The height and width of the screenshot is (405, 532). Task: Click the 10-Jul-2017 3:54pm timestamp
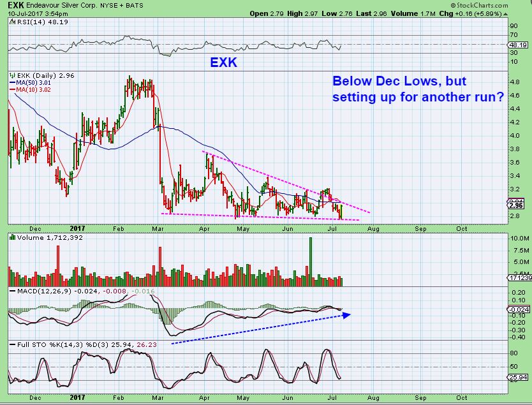click(38, 14)
